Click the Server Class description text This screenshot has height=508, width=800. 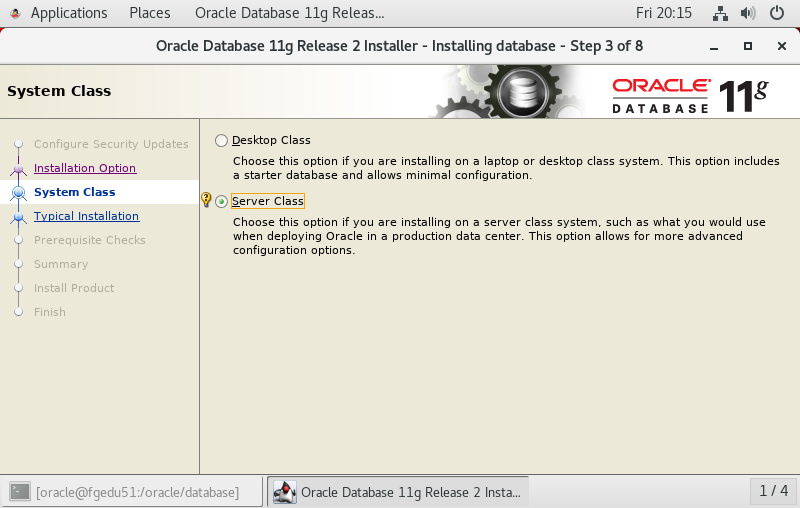499,236
